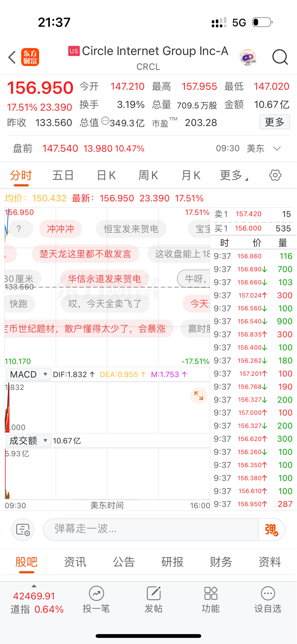Open the 东方财富 logo icon
Screen dimensions: 297x644
tap(30, 57)
